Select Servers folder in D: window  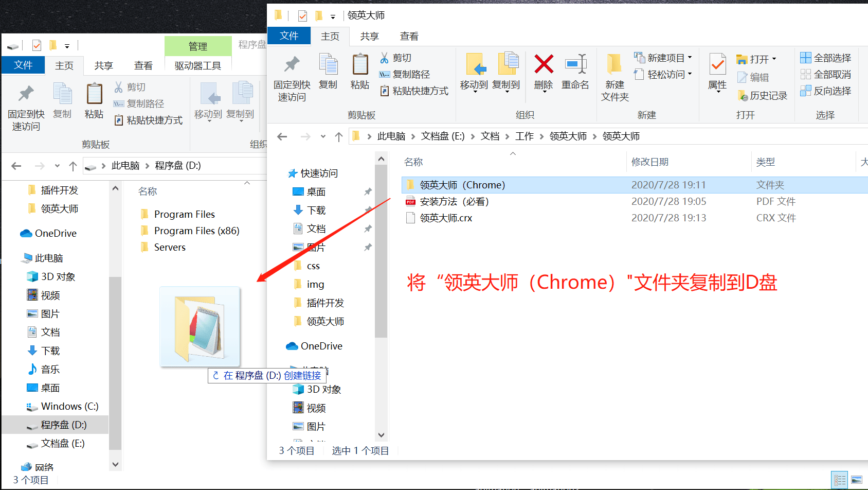click(x=162, y=247)
